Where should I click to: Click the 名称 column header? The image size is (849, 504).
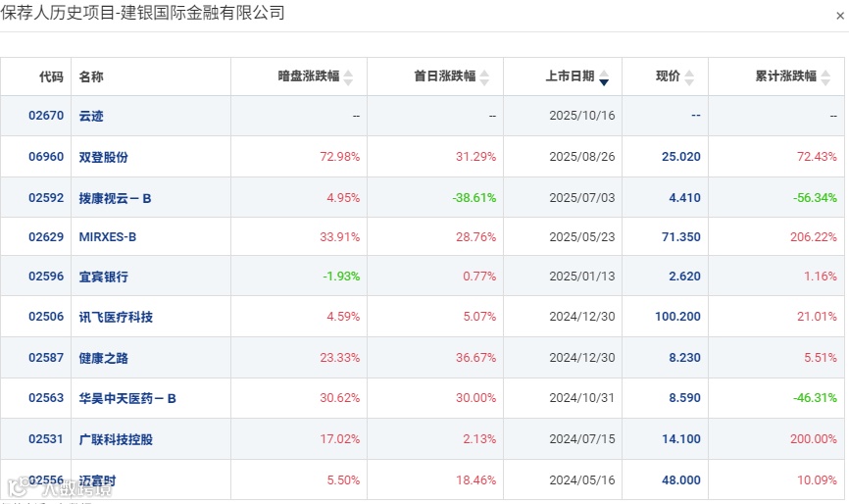(91, 76)
